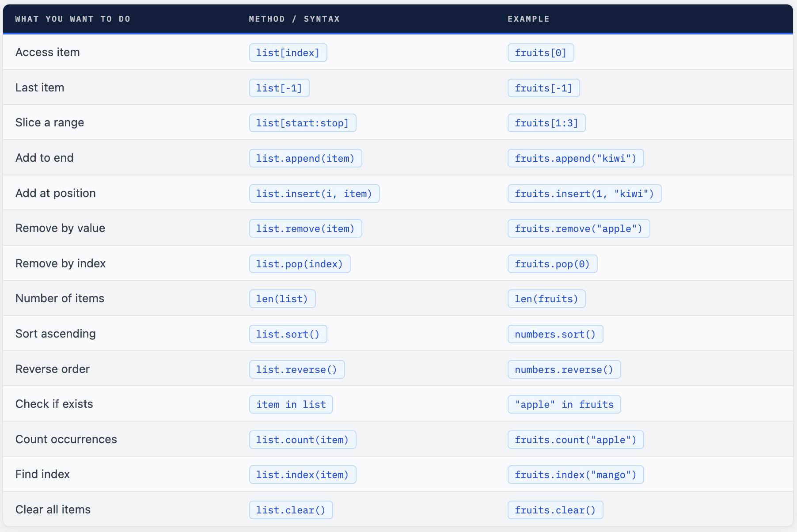This screenshot has height=532, width=797.
Task: Click the "Example" column header
Action: [528, 19]
